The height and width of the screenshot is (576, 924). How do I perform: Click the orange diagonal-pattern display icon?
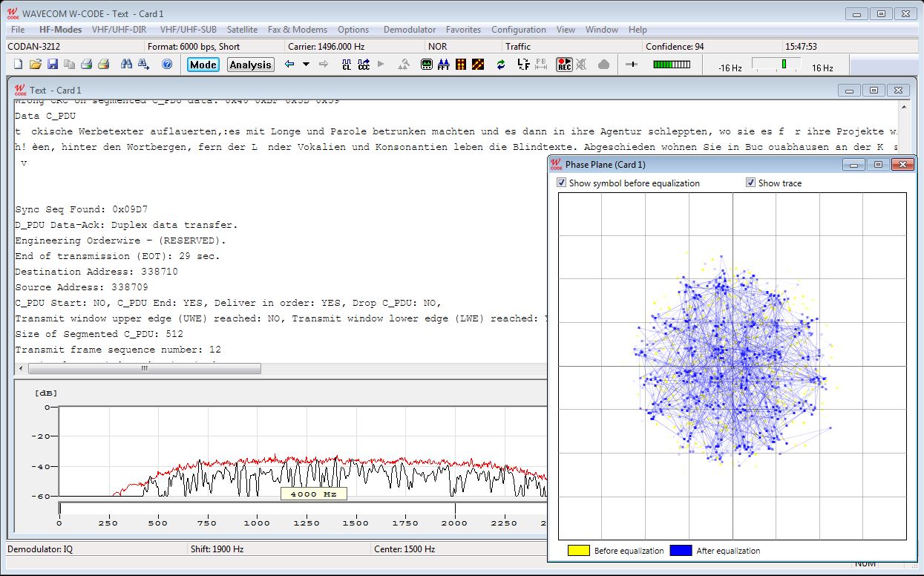point(478,65)
